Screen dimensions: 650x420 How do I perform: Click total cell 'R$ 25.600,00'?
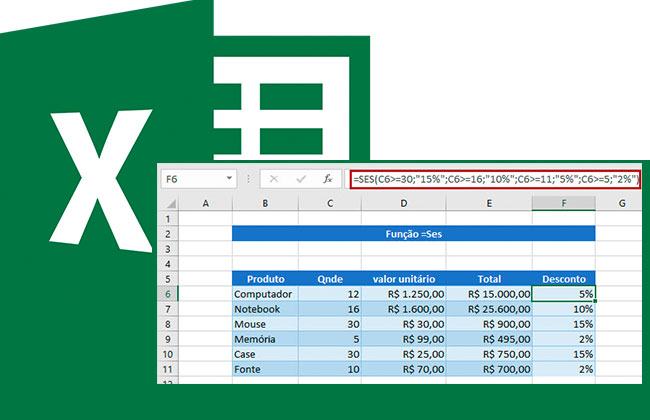(489, 309)
